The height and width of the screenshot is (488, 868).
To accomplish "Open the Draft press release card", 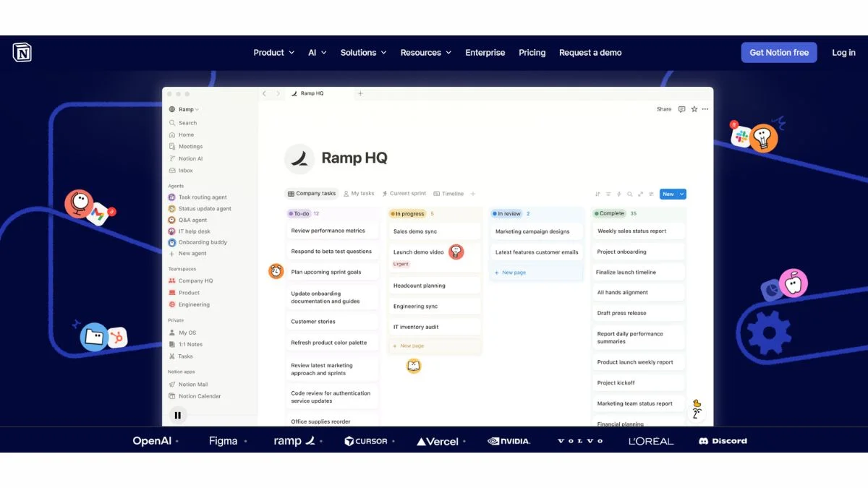I will (x=638, y=313).
